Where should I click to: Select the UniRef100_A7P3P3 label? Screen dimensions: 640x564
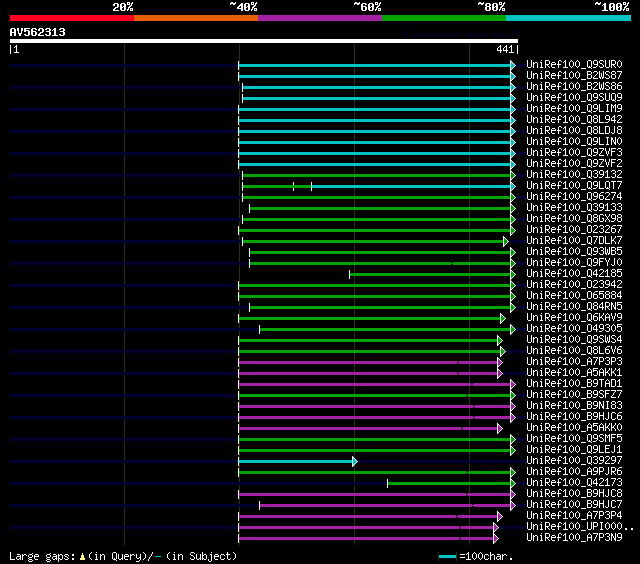(x=574, y=362)
